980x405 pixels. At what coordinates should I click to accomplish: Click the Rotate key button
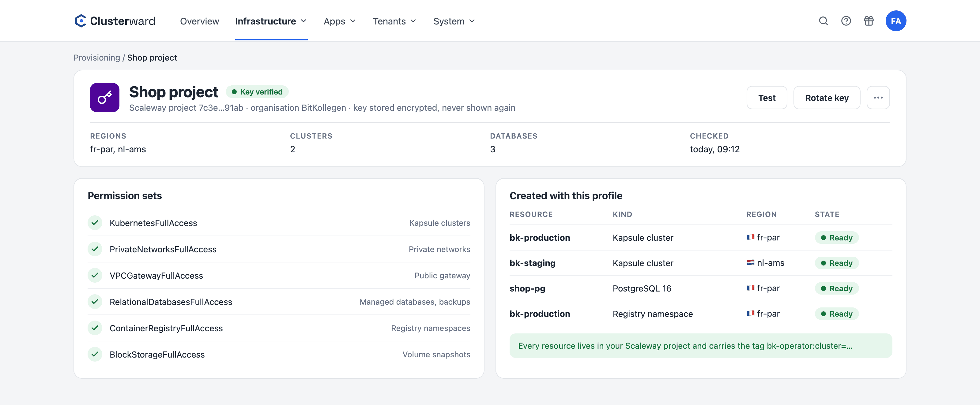pyautogui.click(x=827, y=98)
